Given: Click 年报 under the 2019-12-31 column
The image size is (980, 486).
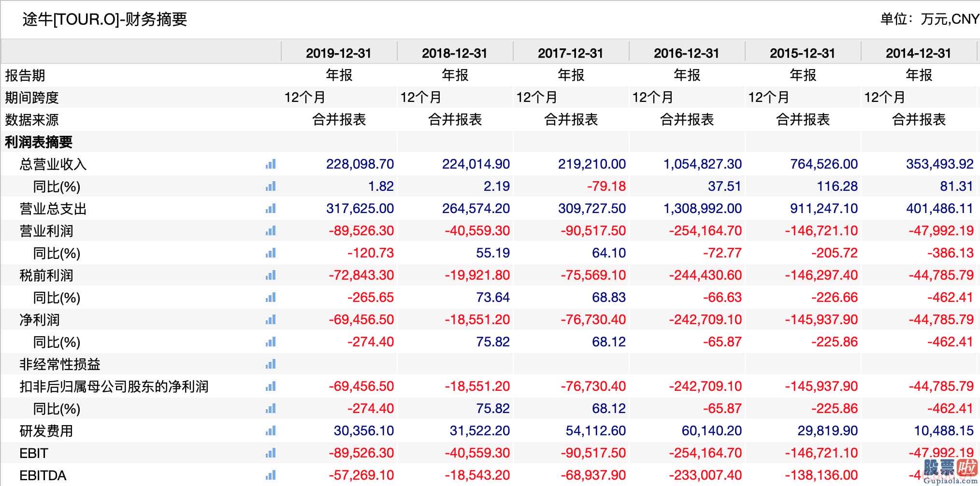Looking at the screenshot, I should coord(339,75).
